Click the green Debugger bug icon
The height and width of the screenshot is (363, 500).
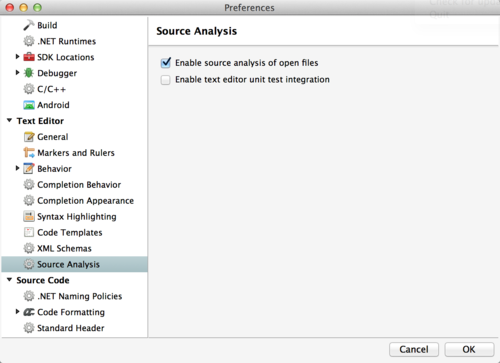point(29,73)
